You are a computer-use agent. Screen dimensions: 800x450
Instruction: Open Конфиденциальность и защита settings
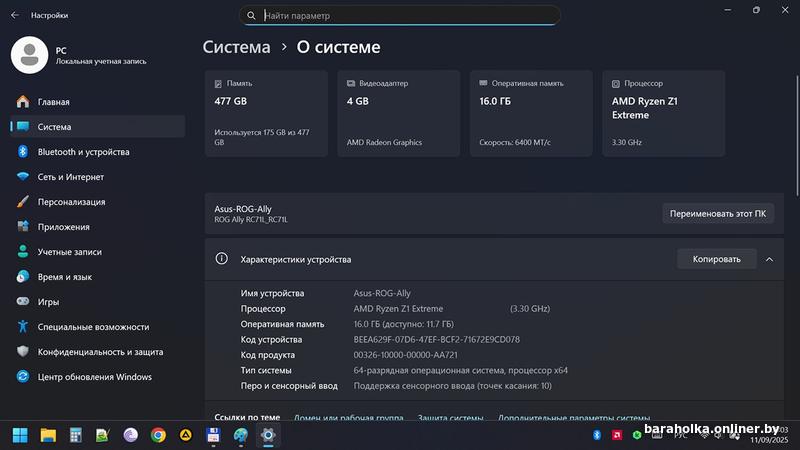point(98,352)
